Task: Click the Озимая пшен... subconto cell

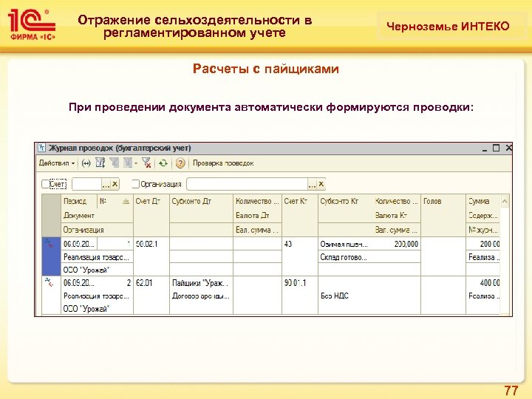Action: [x=346, y=244]
